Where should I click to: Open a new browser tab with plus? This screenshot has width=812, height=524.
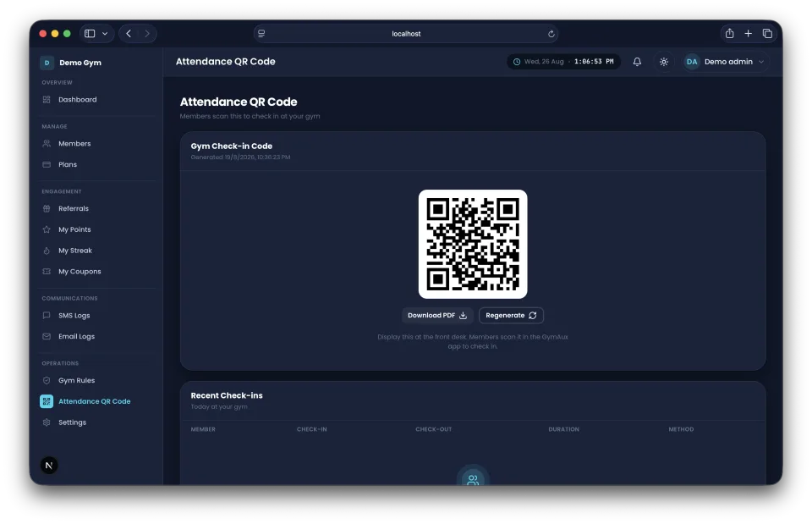click(749, 34)
